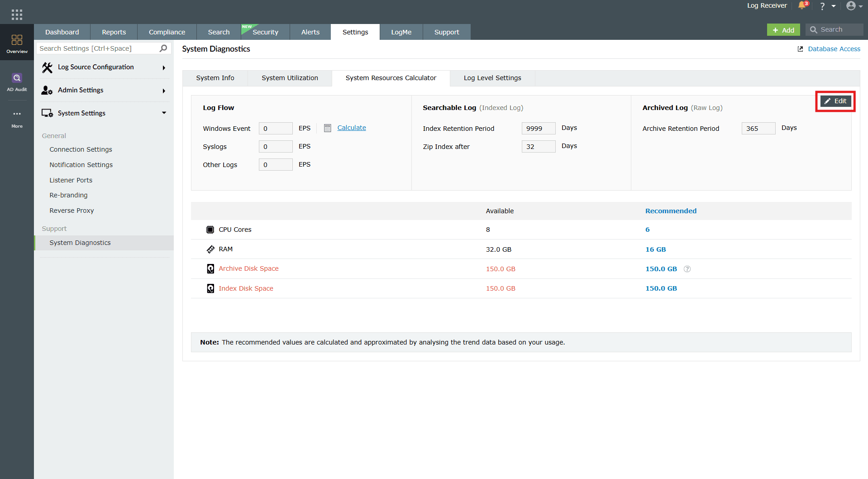Screen dimensions: 868x479
Task: Click the green Add button
Action: (x=783, y=30)
